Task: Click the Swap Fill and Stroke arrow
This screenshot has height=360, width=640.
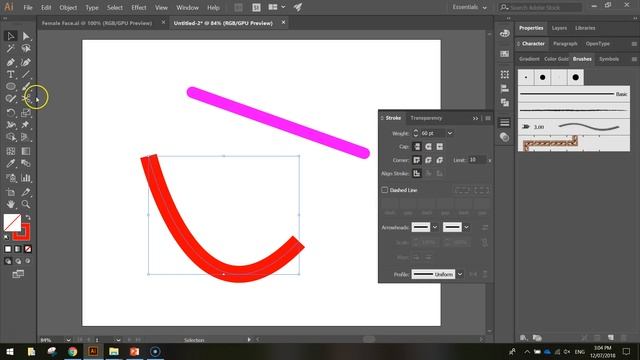Action: [28, 217]
